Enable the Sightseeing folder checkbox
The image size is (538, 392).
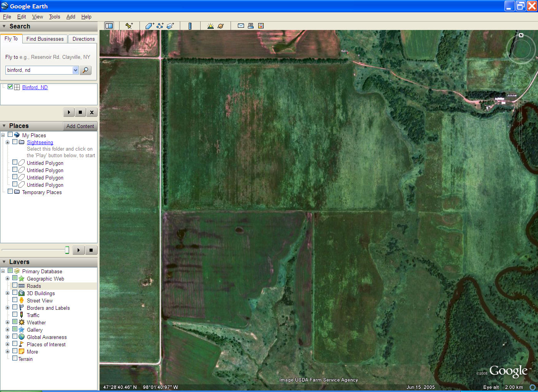15,142
